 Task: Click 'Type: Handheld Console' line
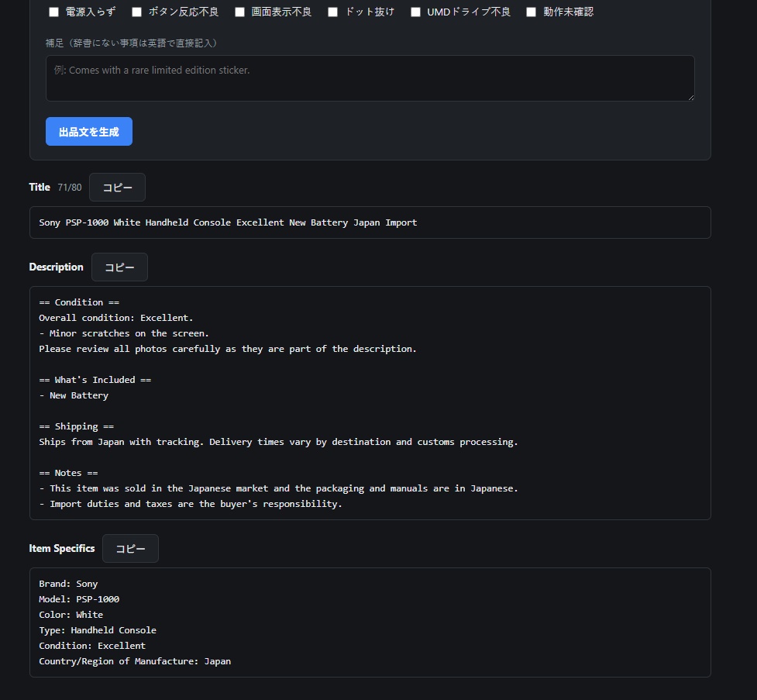point(98,630)
